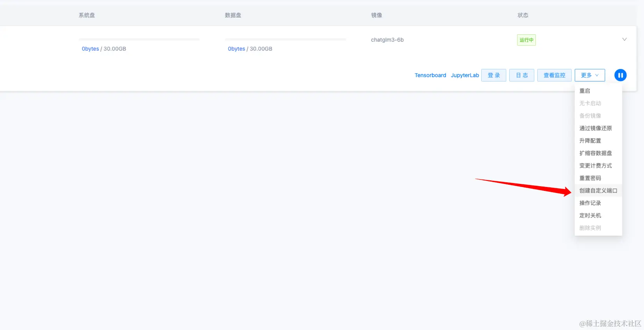Select 无卡启动 menu entry

[x=598, y=103]
